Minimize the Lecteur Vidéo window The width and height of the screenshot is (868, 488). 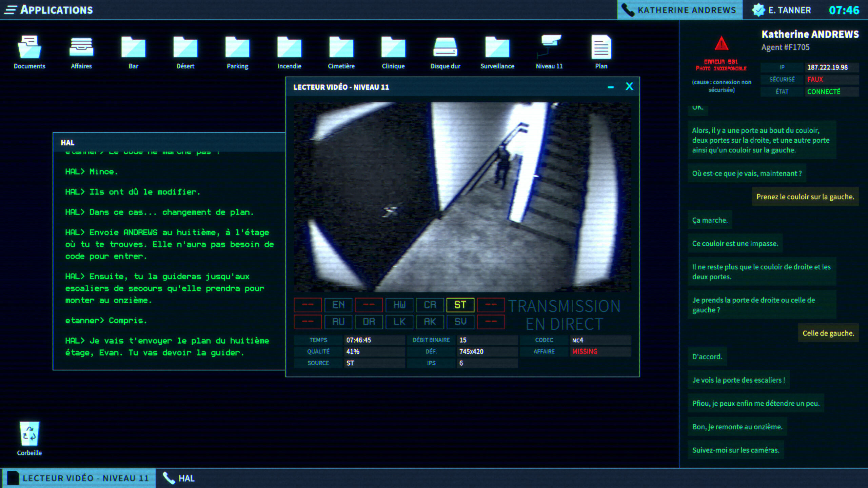pyautogui.click(x=611, y=87)
